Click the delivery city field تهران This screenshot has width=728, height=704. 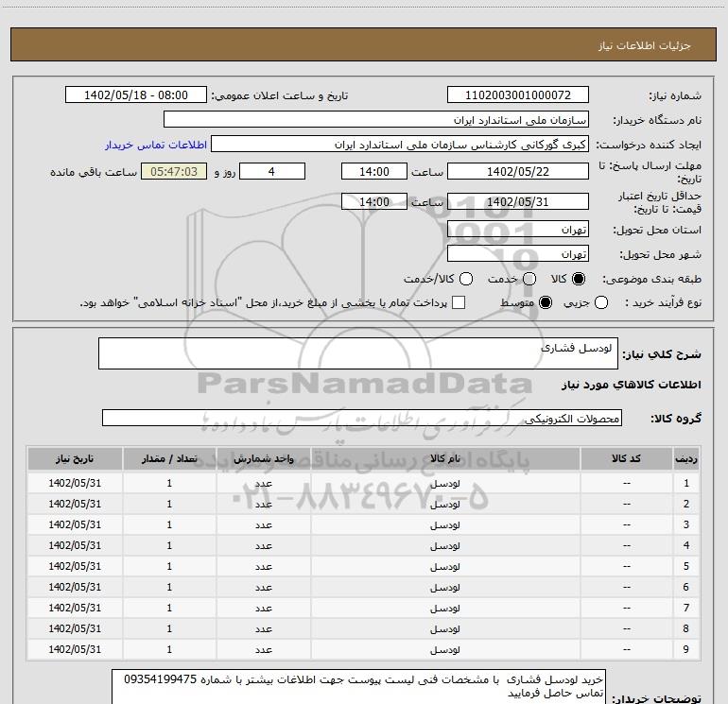(x=518, y=254)
